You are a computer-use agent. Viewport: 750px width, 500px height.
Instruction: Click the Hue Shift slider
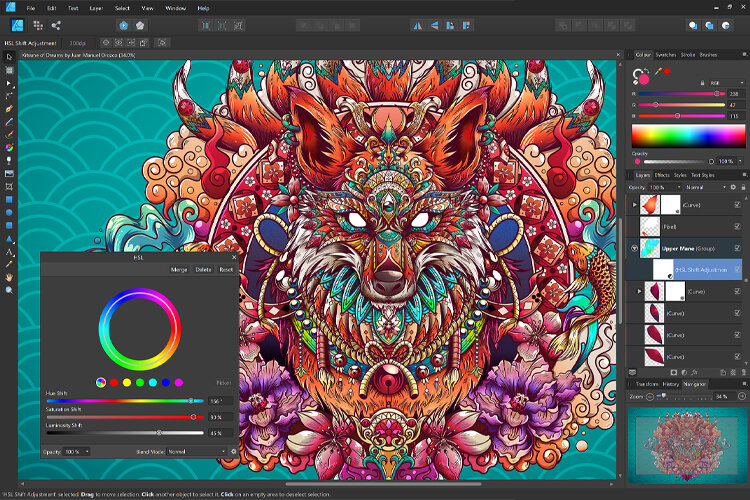pos(125,401)
